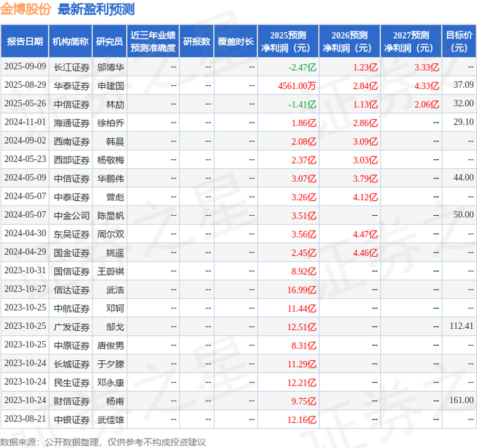The height and width of the screenshot is (448, 477).
Task: Click the 目标价 column header
Action: (x=459, y=42)
